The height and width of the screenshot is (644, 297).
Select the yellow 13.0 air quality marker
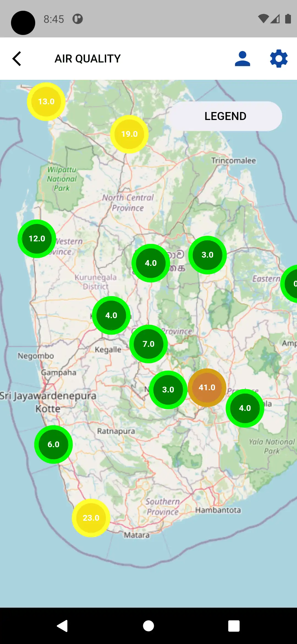click(46, 102)
